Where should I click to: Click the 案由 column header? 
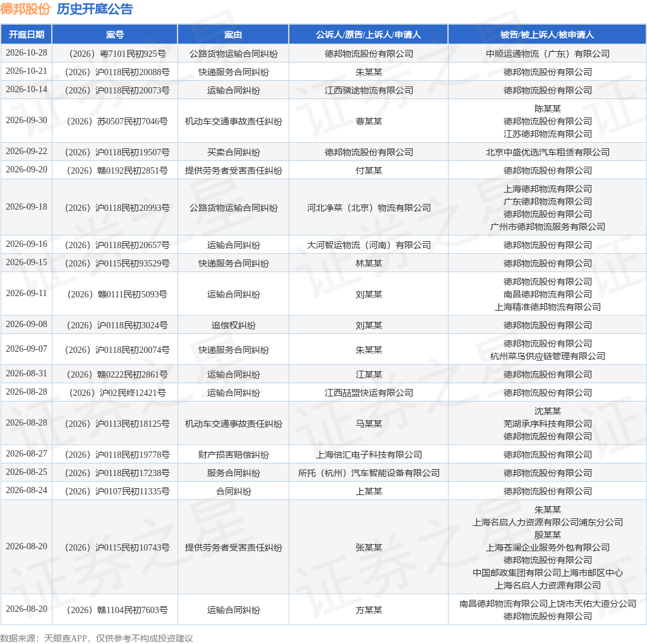point(233,35)
